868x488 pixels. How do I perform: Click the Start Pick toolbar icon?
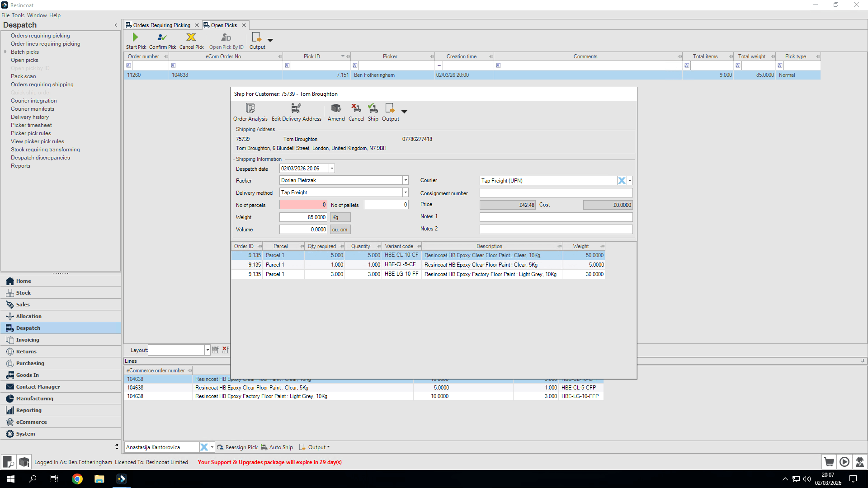point(135,38)
